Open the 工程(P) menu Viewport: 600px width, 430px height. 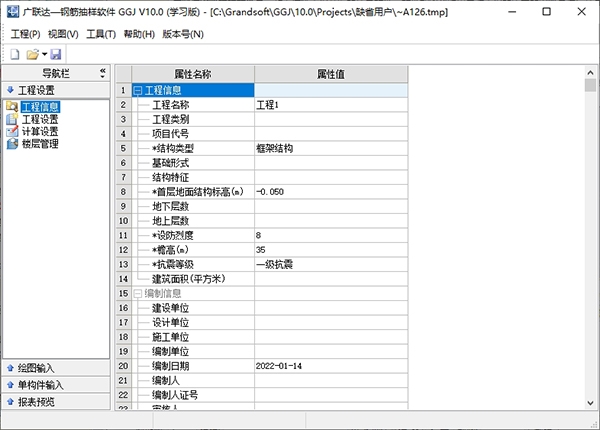coord(25,34)
